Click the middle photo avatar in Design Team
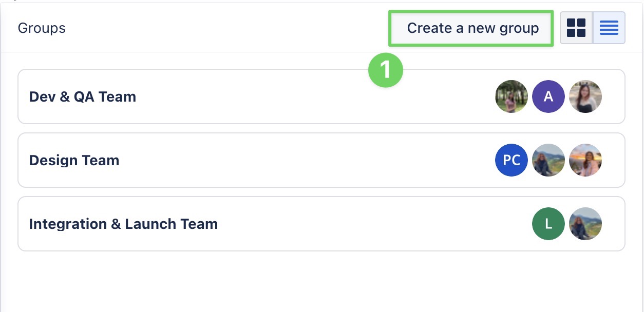Viewport: 644px width, 312px height. coord(548,160)
